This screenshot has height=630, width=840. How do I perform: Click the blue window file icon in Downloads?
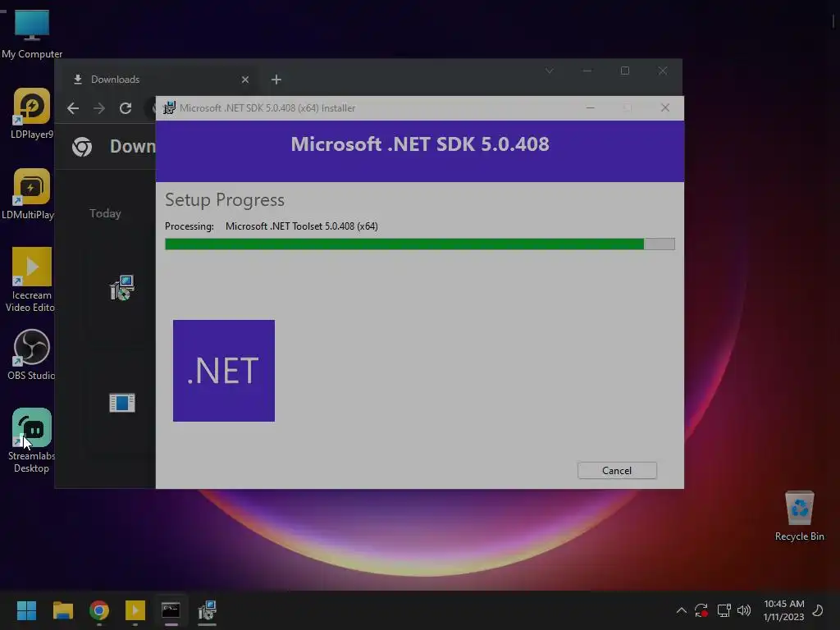122,403
